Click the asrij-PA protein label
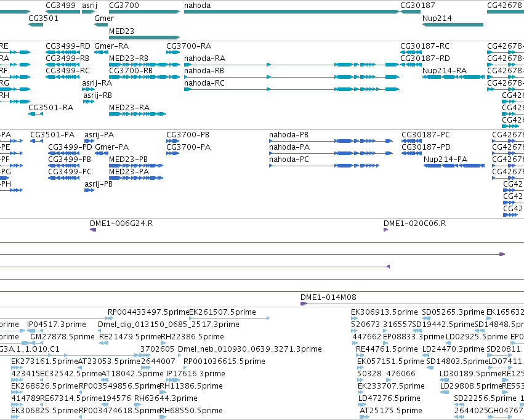Image resolution: width=524 pixels, height=420 pixels. point(99,135)
